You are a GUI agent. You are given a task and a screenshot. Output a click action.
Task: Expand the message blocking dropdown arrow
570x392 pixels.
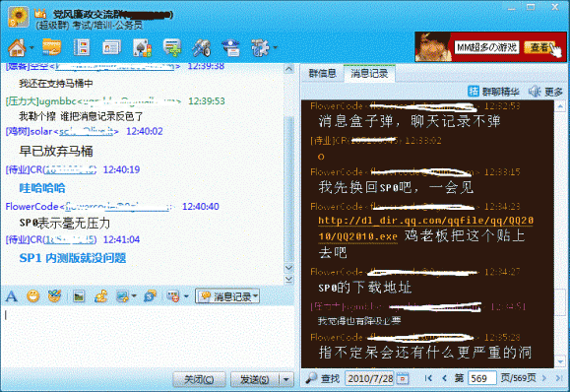click(186, 296)
